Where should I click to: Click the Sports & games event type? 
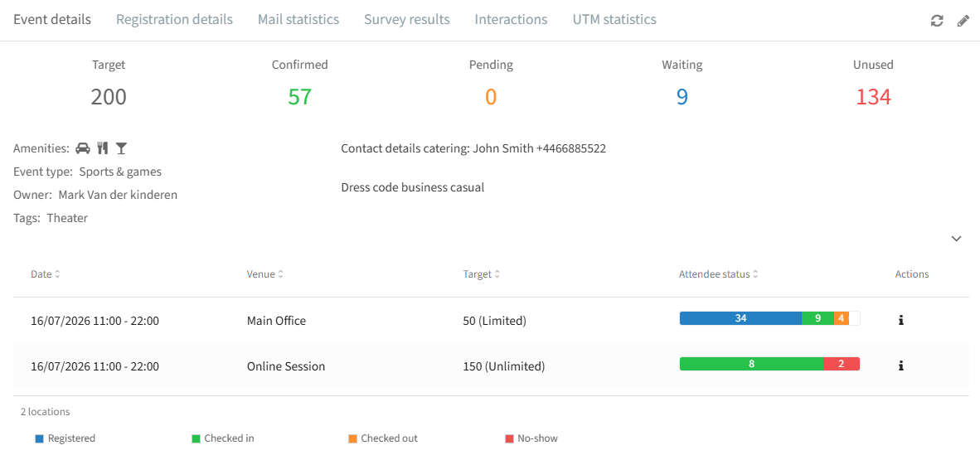coord(120,172)
